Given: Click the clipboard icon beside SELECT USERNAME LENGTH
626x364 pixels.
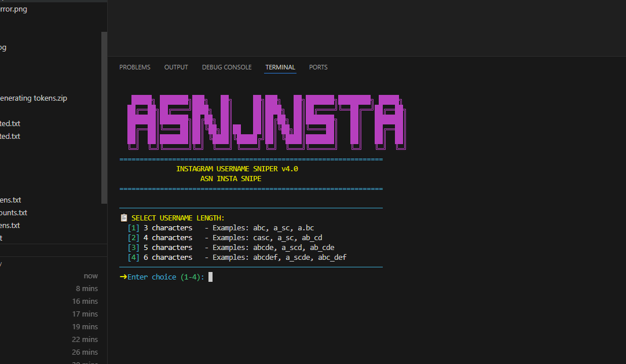Looking at the screenshot, I should [x=124, y=218].
